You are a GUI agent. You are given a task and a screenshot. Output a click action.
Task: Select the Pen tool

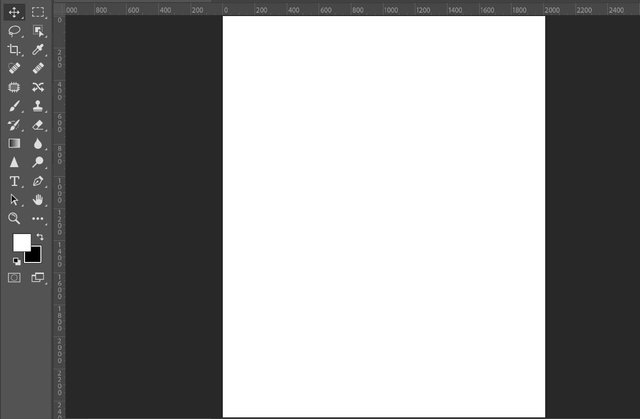point(38,181)
